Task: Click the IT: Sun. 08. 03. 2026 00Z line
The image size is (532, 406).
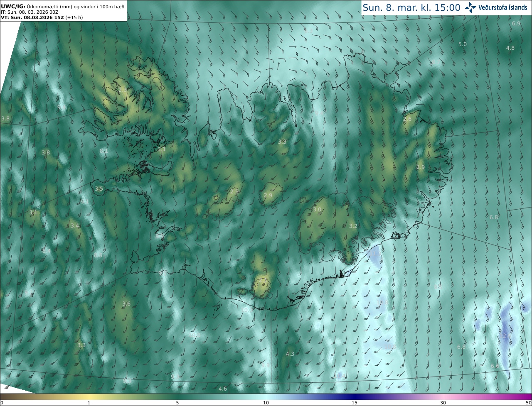Action: [30, 12]
